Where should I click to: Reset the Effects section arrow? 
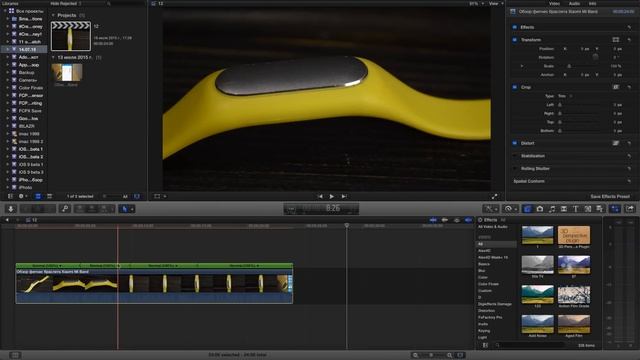[629, 27]
